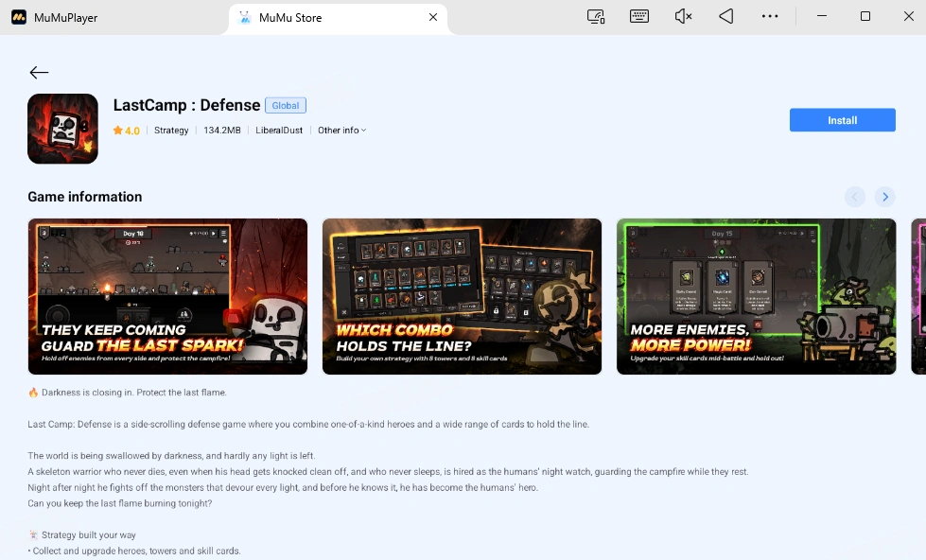This screenshot has width=926, height=560.
Task: Click the 134.2MB size label
Action: (x=222, y=130)
